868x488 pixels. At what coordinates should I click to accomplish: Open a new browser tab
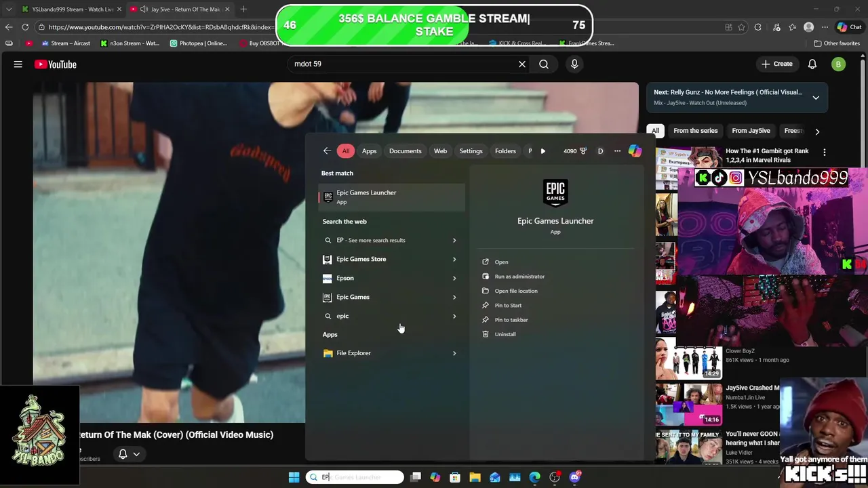tap(243, 9)
